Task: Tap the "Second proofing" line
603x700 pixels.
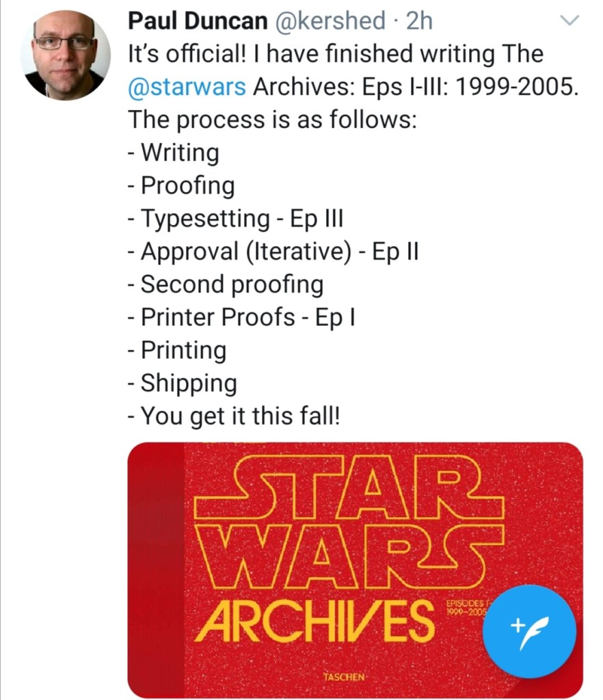Action: pyautogui.click(x=226, y=284)
